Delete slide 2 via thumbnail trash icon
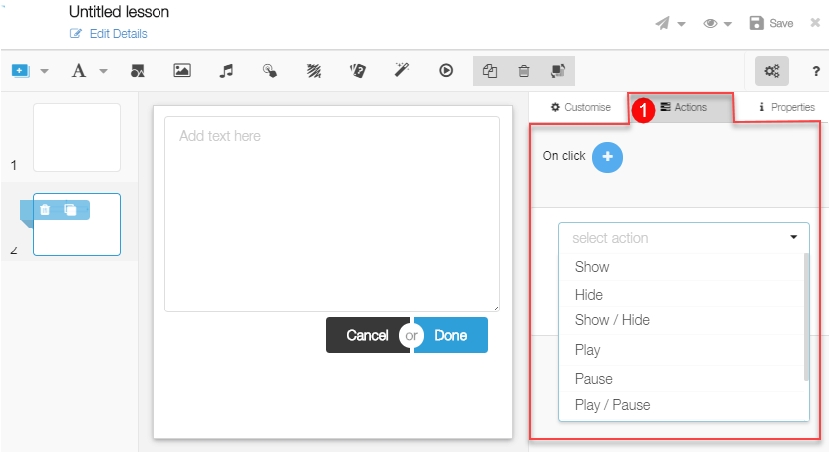 coord(45,210)
